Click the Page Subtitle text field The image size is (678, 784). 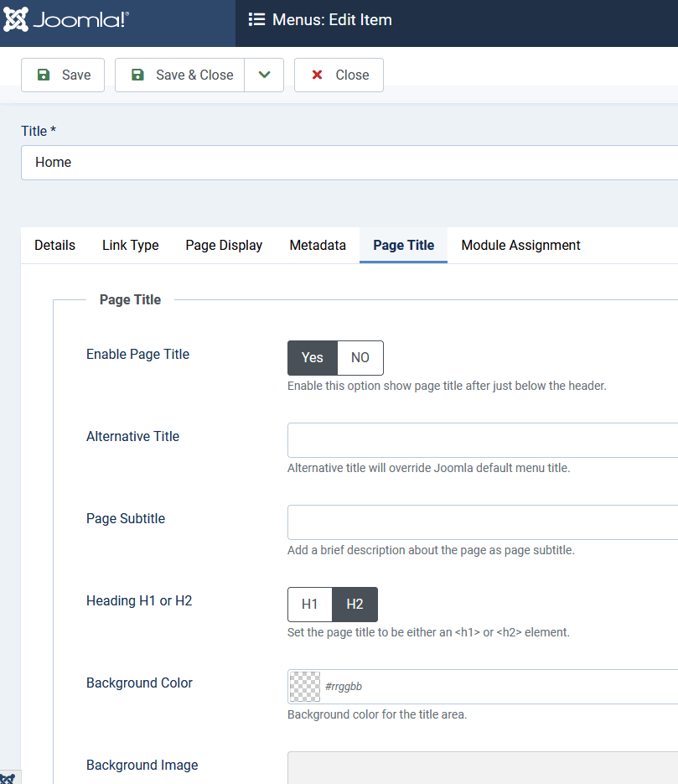click(482, 522)
